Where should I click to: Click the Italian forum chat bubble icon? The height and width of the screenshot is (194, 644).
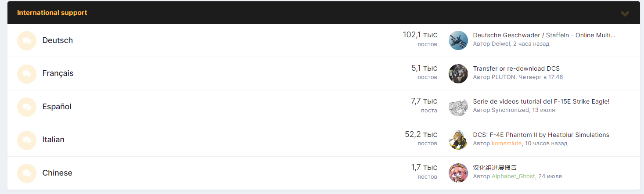[27, 140]
